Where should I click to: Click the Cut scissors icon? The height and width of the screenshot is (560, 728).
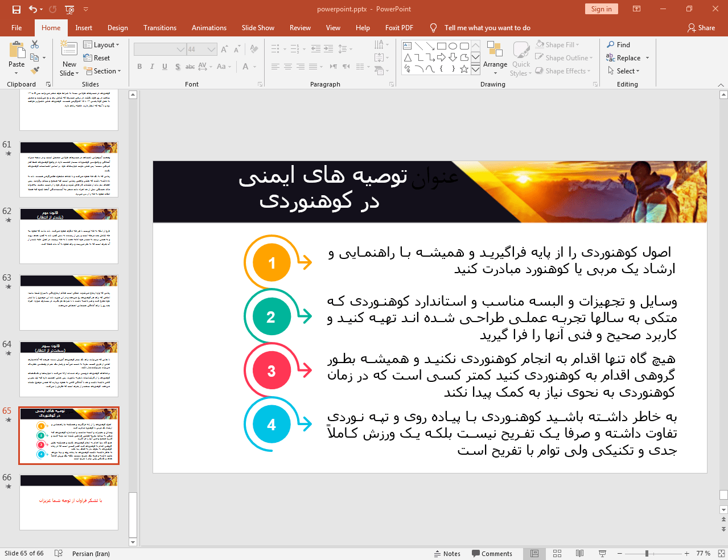(35, 44)
